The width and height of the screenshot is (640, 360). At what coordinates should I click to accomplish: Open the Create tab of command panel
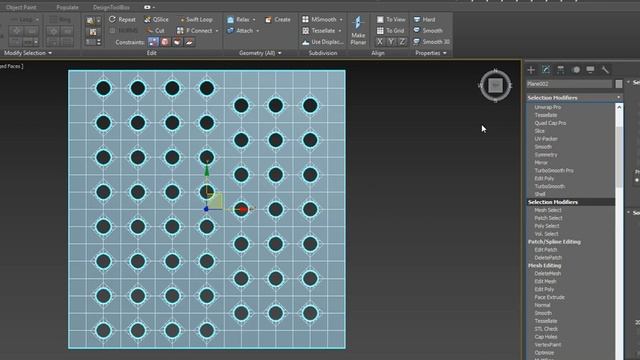[531, 70]
